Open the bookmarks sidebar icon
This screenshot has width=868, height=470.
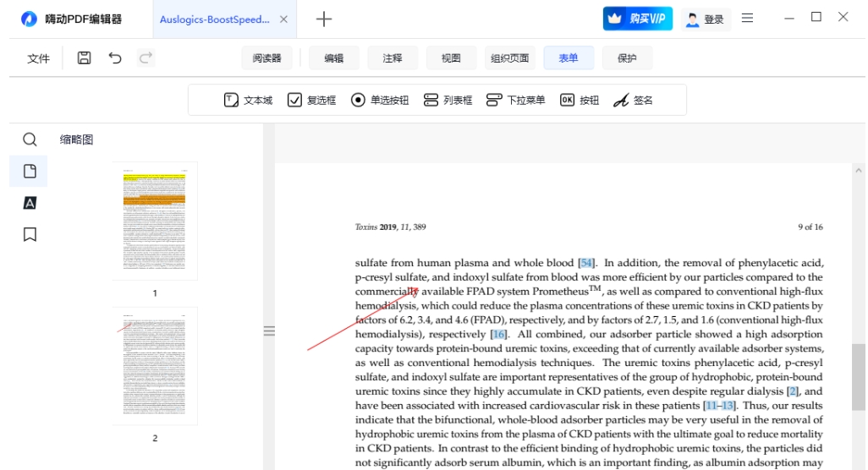click(30, 234)
